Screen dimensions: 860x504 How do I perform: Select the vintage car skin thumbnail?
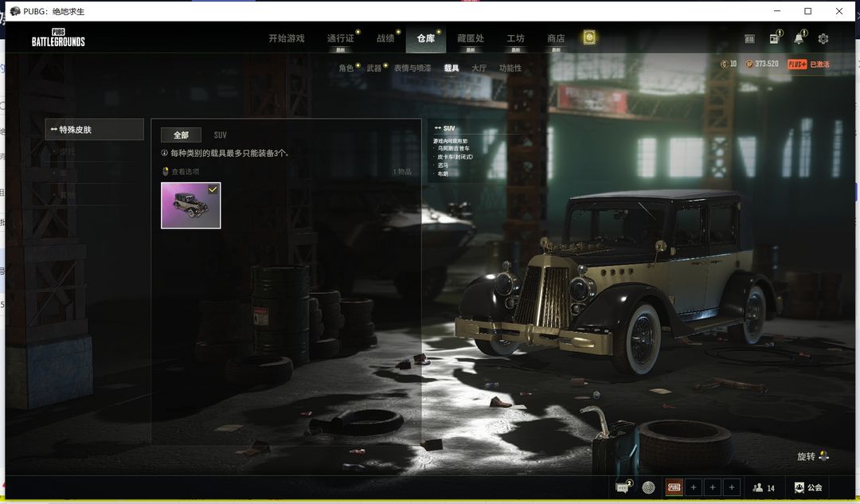point(190,205)
